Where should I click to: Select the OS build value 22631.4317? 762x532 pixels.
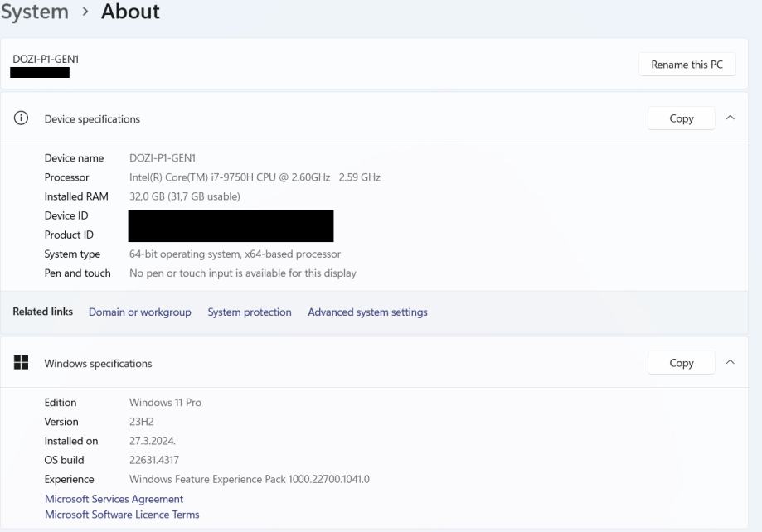pos(154,460)
